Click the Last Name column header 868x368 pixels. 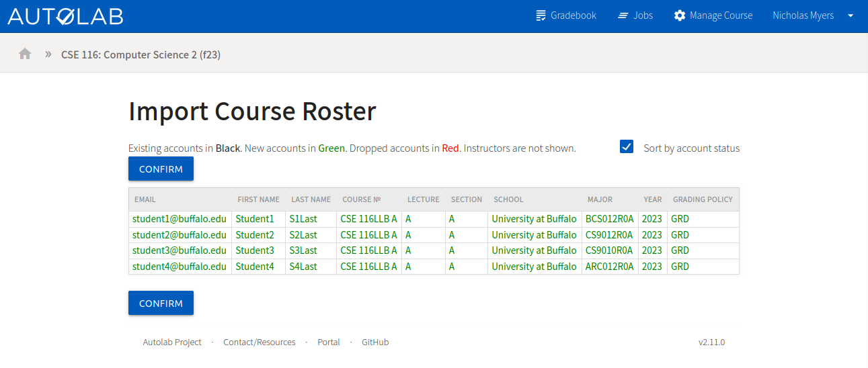pyautogui.click(x=311, y=199)
